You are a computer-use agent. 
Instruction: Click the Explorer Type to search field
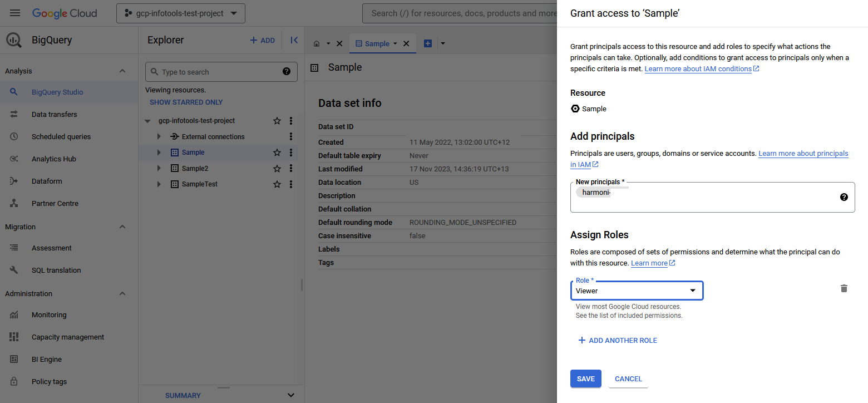point(221,72)
